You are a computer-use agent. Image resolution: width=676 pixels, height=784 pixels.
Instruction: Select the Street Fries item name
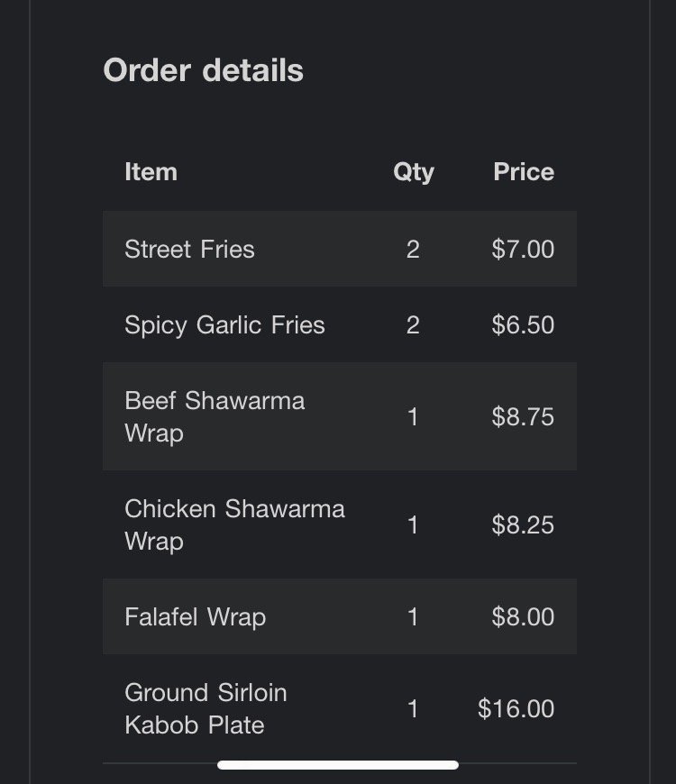click(x=189, y=250)
